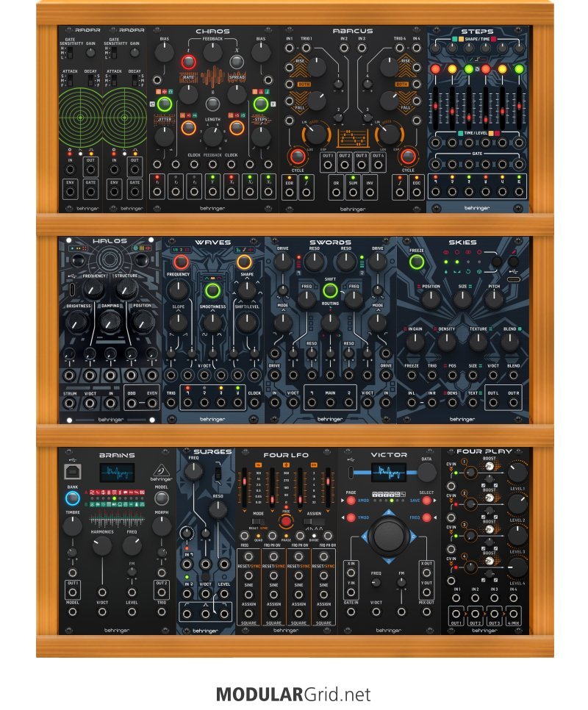The height and width of the screenshot is (710, 588).
Task: Toggle the Assign switch on Four LFO
Action: click(x=313, y=521)
